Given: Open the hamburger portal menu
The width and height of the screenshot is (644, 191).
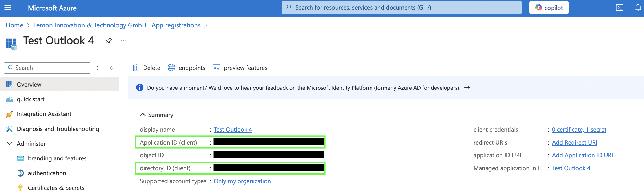Looking at the screenshot, I should (x=8, y=8).
